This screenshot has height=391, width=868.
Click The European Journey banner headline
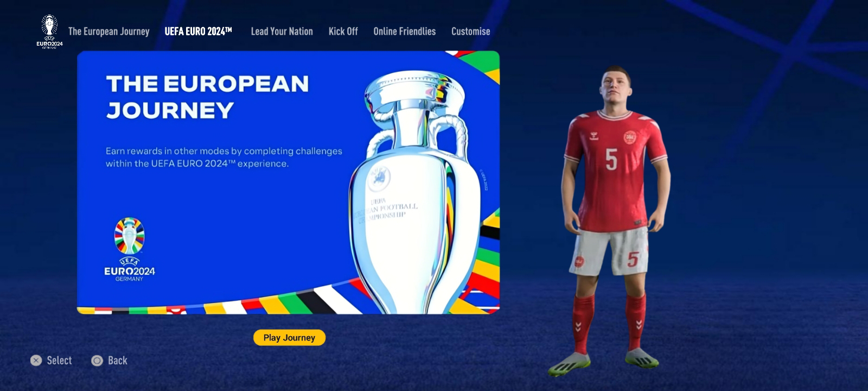pyautogui.click(x=207, y=97)
